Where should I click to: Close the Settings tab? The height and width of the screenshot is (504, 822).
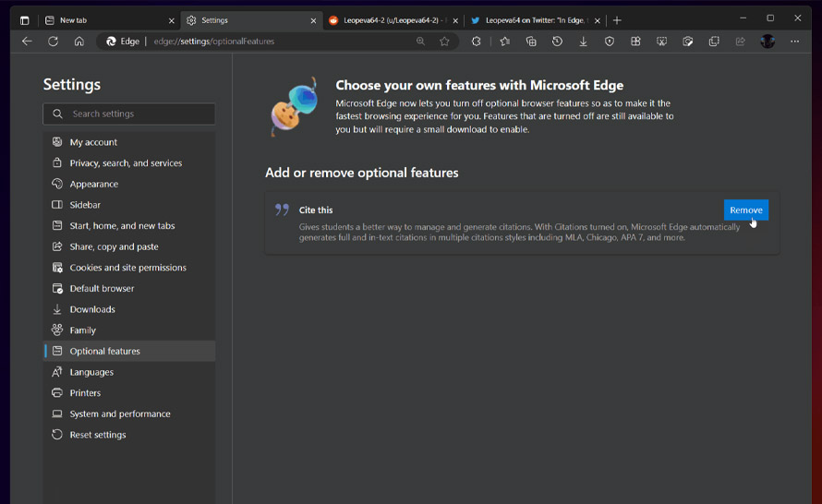tap(313, 21)
